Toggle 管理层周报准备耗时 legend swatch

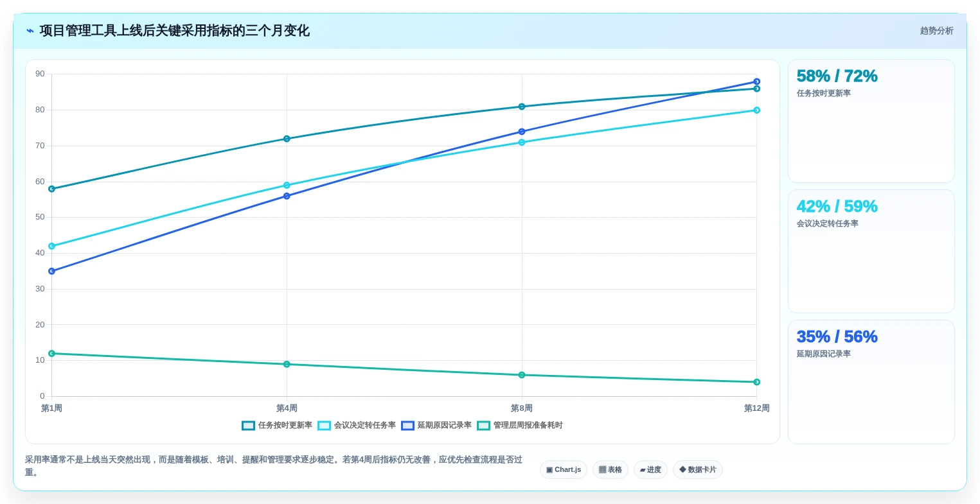(x=483, y=426)
